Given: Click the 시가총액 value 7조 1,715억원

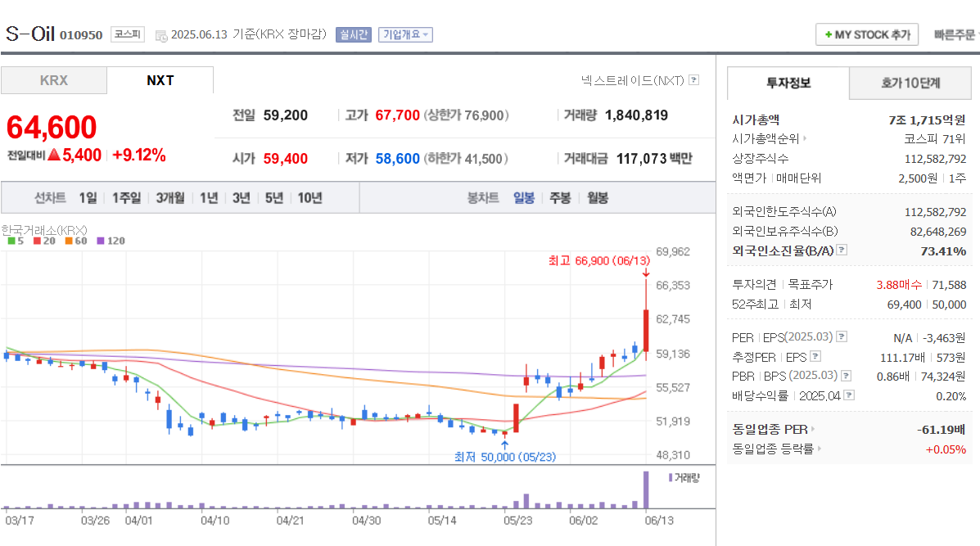Looking at the screenshot, I should [x=927, y=120].
